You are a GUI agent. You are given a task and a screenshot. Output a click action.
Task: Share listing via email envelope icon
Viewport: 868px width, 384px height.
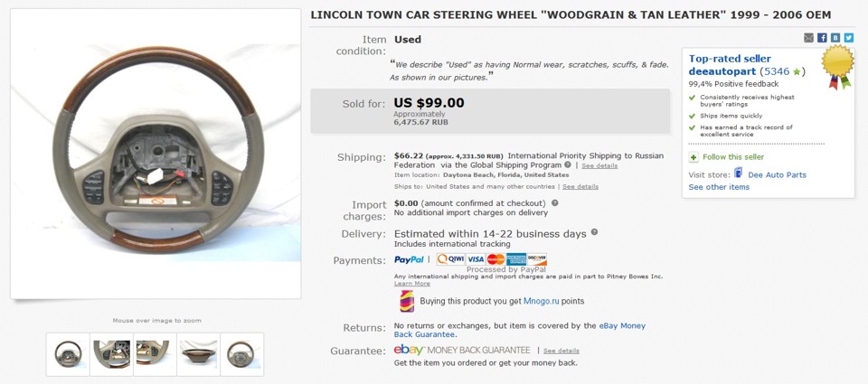[x=809, y=37]
